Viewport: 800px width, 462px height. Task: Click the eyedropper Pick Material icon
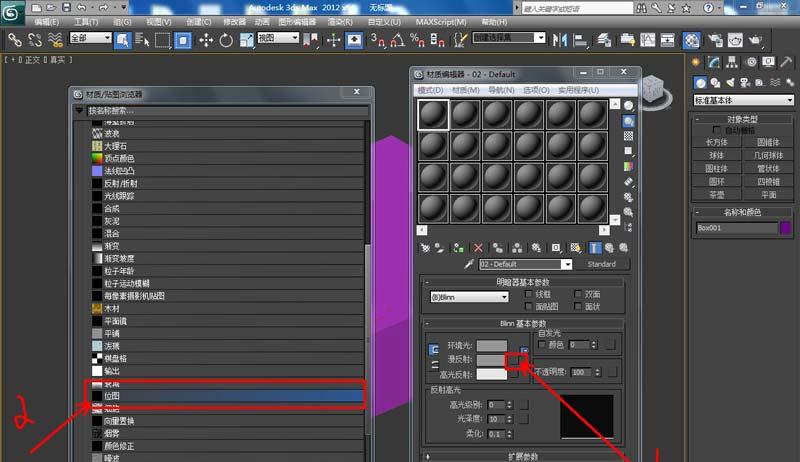point(469,264)
